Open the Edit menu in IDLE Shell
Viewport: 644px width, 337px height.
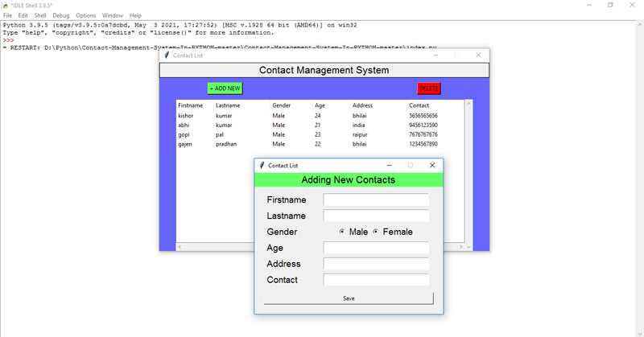pos(23,15)
